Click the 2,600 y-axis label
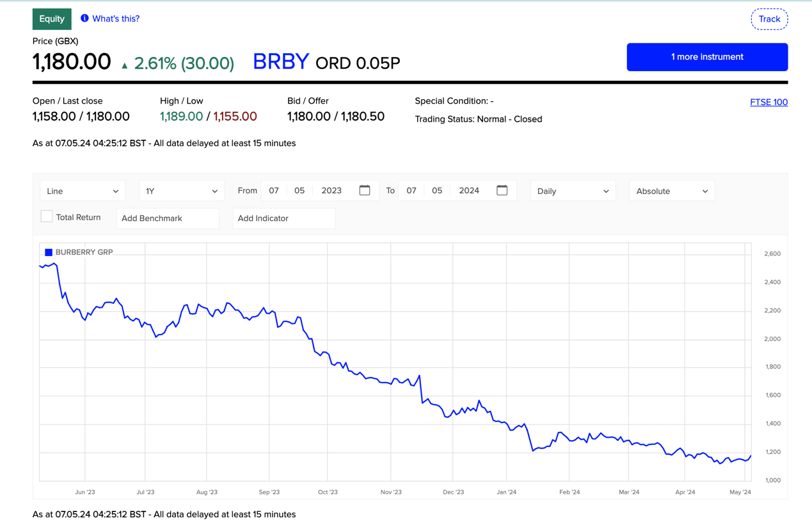Image resolution: width=812 pixels, height=528 pixels. [772, 254]
